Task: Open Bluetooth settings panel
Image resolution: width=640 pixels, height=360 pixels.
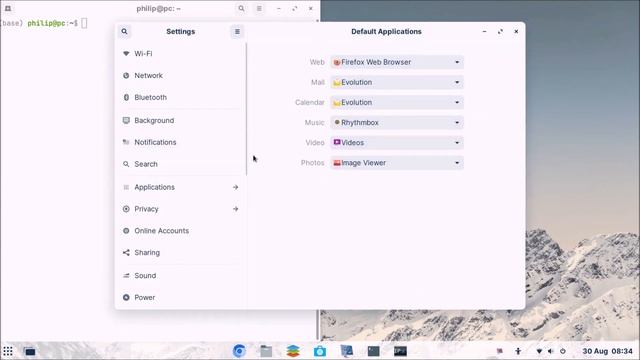Action: click(180, 97)
